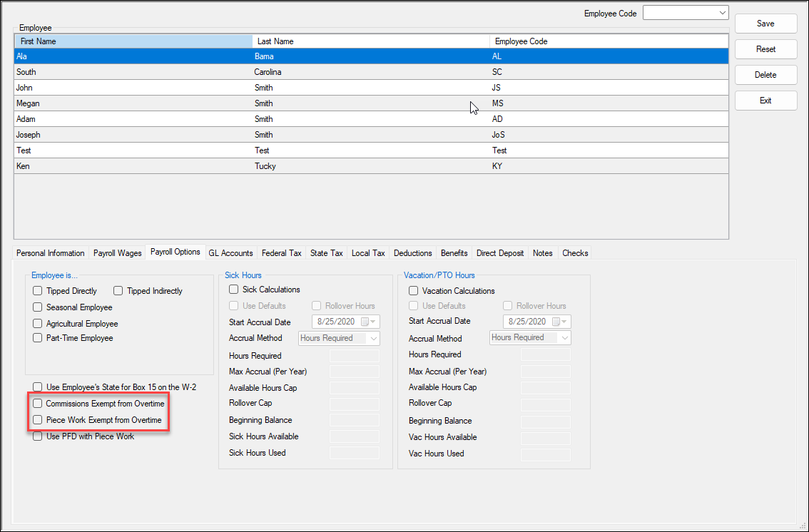The height and width of the screenshot is (532, 809).
Task: Select the employee row Joseph Smith
Action: (371, 135)
